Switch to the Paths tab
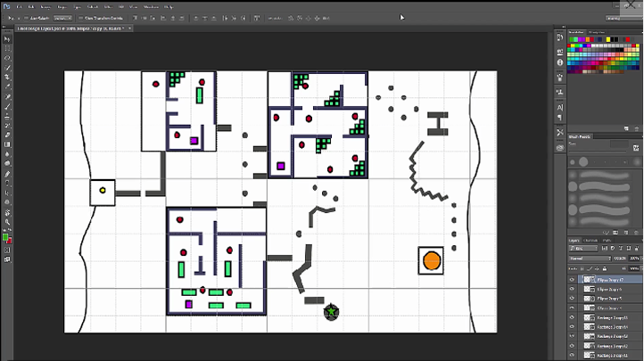 pos(607,241)
